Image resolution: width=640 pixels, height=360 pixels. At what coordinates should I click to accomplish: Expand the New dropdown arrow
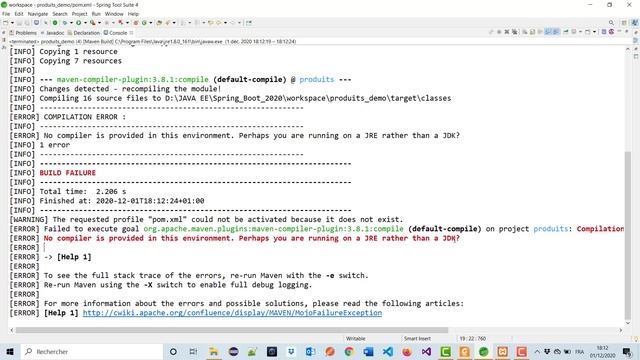(13, 23)
